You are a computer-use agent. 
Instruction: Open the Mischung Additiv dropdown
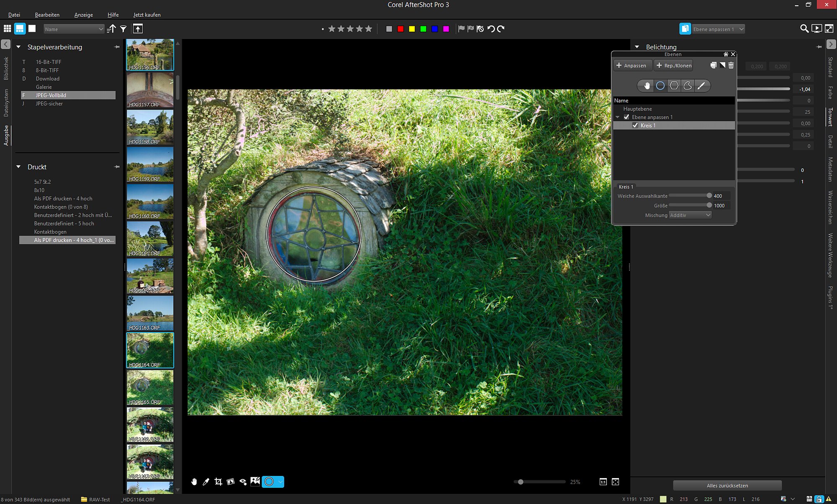coord(690,215)
